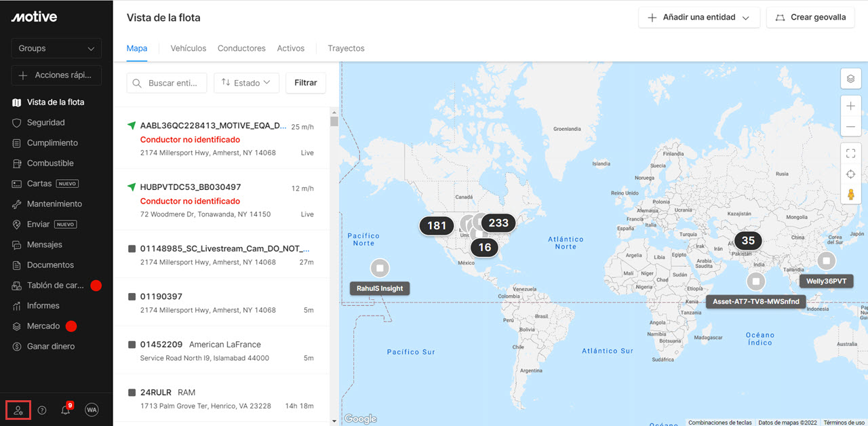Screen dimensions: 868x426
Task: Open the notifications bell icon
Action: tap(66, 410)
